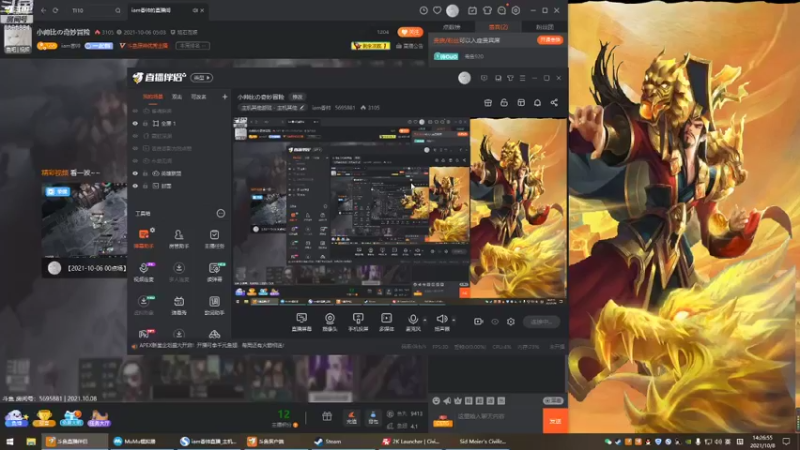800x450 pixels.
Task: Click the orange 关注 follow button
Action: click(410, 32)
